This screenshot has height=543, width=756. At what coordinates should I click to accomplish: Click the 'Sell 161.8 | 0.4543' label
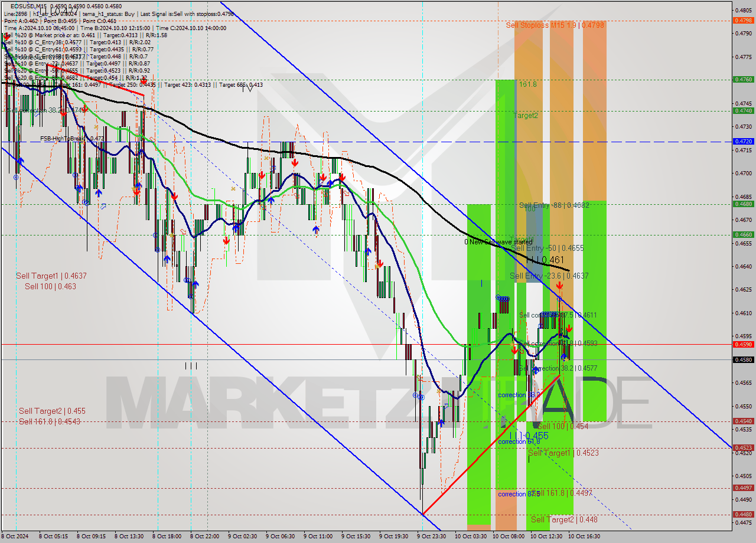50,421
